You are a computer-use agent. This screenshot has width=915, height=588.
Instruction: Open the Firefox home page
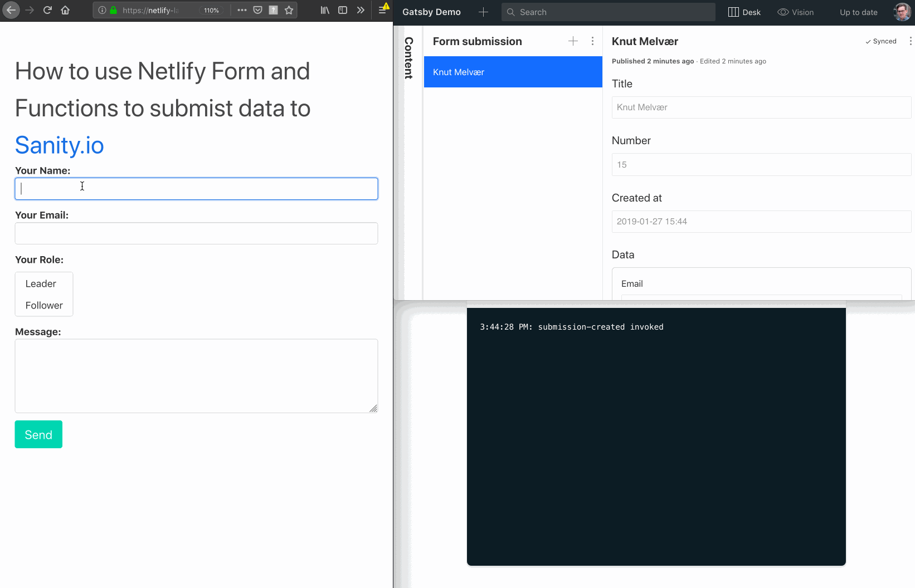65,10
